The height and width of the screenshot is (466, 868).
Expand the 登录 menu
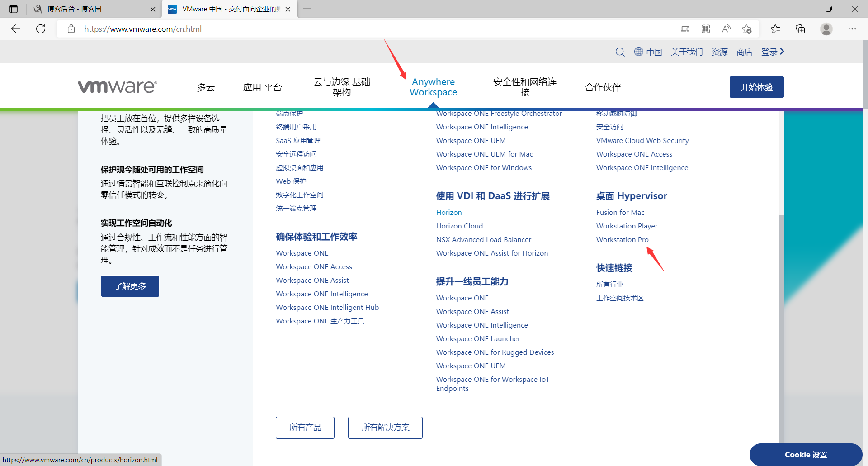click(x=773, y=52)
